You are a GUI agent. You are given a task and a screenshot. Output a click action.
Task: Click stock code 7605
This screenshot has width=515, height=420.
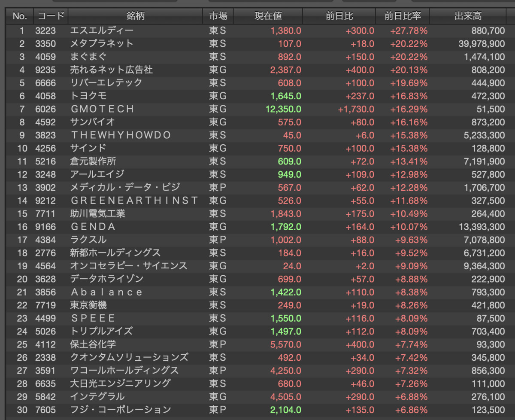[45, 410]
